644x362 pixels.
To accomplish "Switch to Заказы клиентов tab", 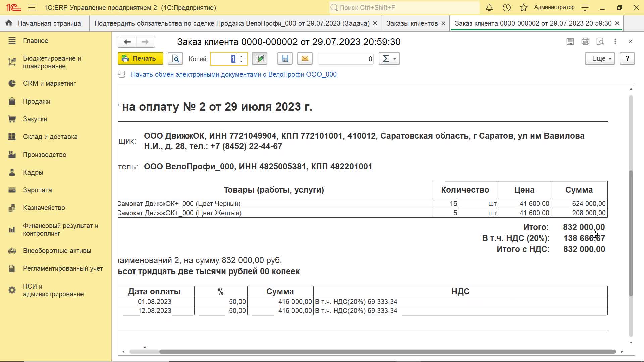I will [412, 23].
